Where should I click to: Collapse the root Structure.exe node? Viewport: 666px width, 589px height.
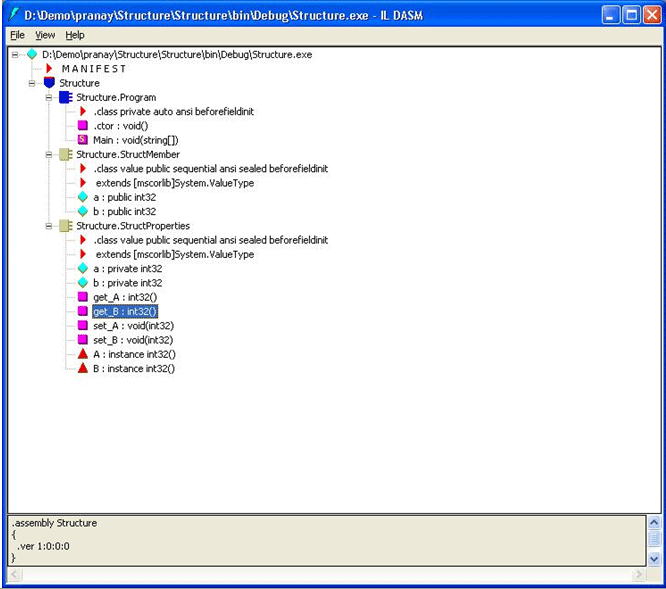click(x=15, y=54)
